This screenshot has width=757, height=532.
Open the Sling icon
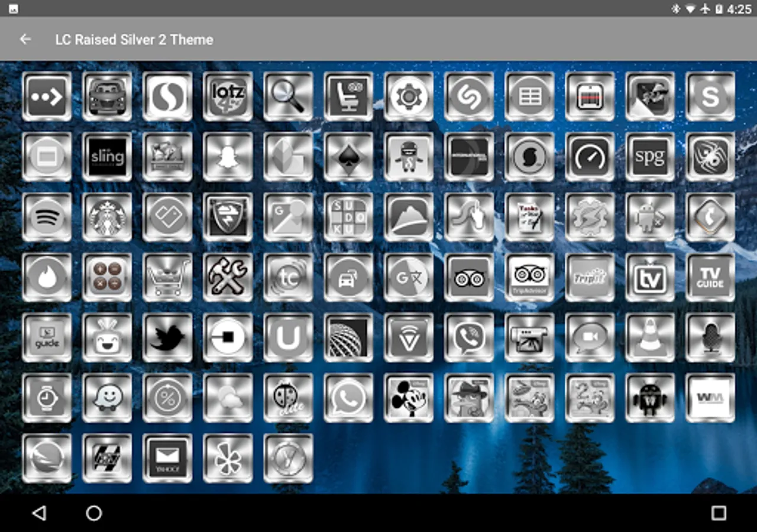coord(107,157)
